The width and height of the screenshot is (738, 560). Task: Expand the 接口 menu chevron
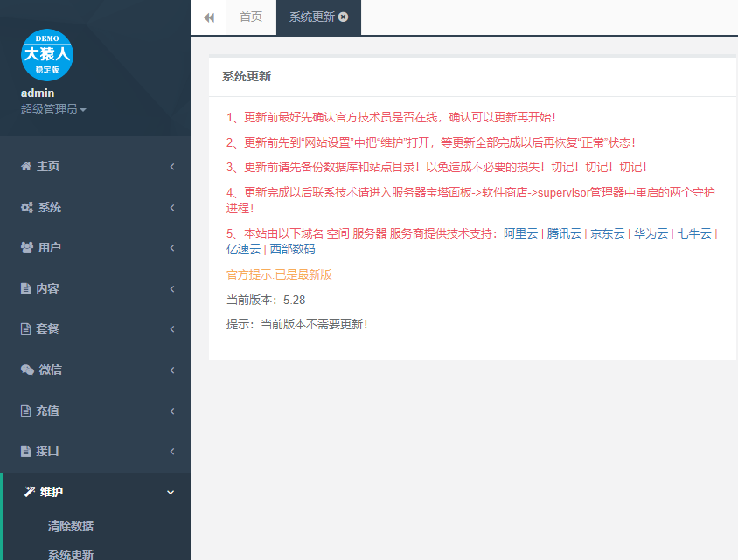[172, 452]
